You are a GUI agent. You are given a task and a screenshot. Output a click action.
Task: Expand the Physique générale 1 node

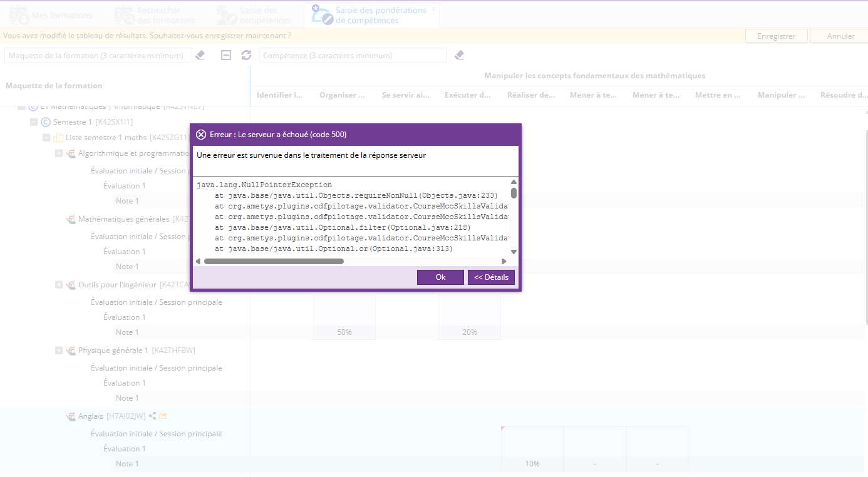(59, 351)
